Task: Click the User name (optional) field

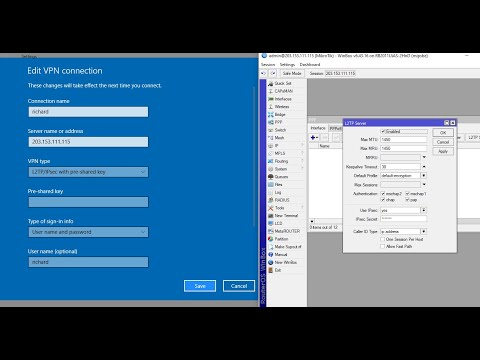Action: click(x=88, y=262)
